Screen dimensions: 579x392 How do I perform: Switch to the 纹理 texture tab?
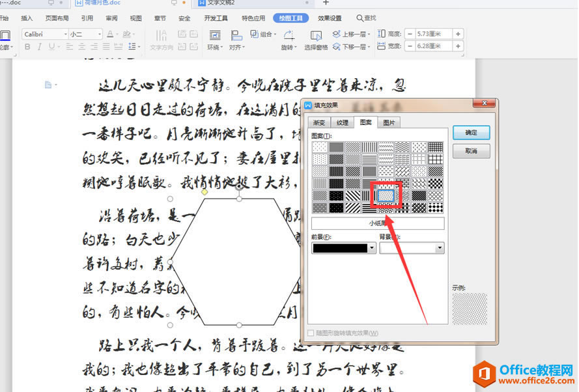343,122
